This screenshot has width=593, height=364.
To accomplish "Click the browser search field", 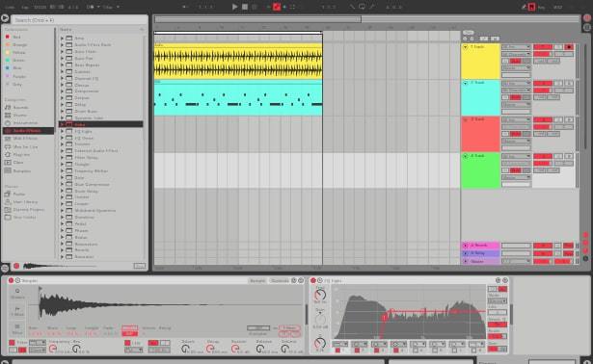I will click(79, 20).
